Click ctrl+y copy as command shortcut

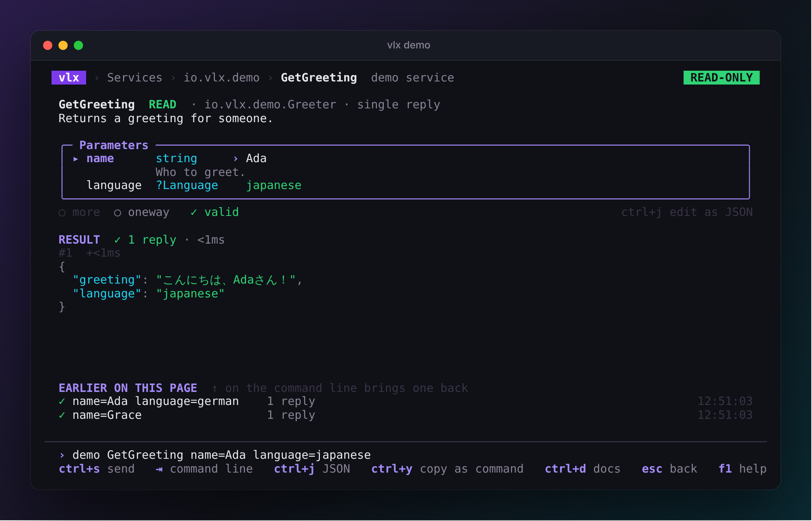(447, 469)
